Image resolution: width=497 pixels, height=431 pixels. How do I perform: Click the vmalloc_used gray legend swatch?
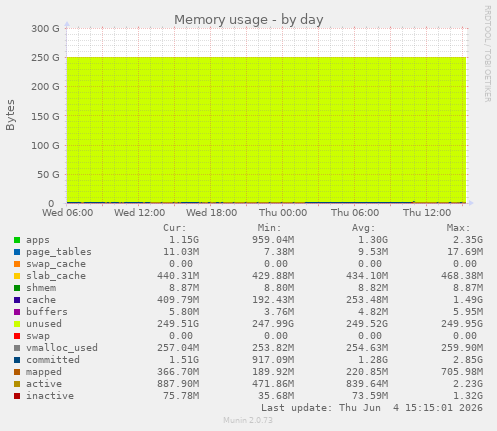click(x=17, y=348)
